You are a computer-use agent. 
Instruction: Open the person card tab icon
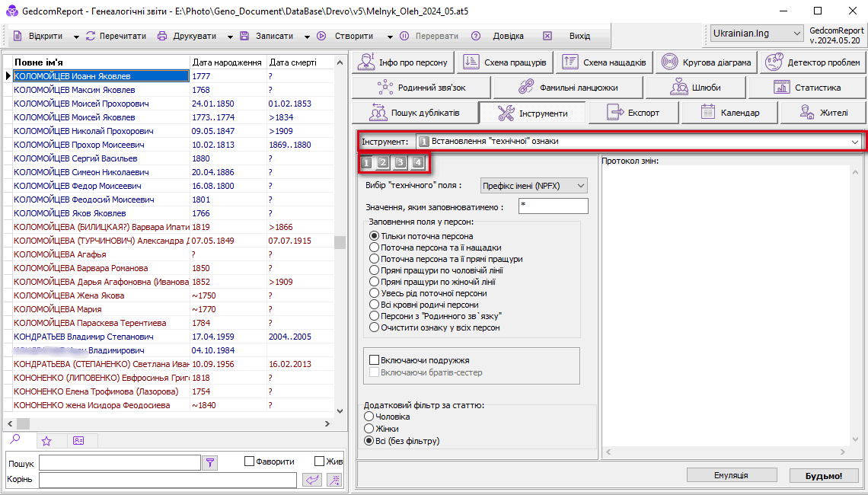pyautogui.click(x=78, y=441)
